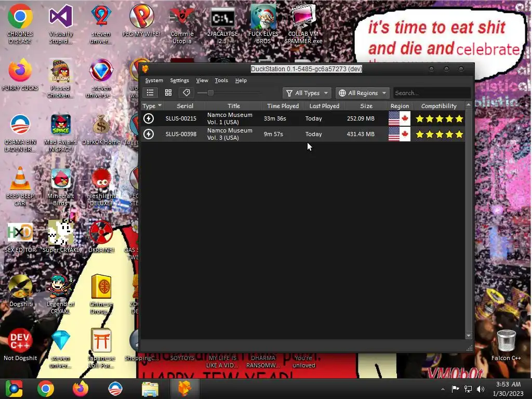Click disc type icon for SLUS-00398
The image size is (532, 399).
[149, 134]
